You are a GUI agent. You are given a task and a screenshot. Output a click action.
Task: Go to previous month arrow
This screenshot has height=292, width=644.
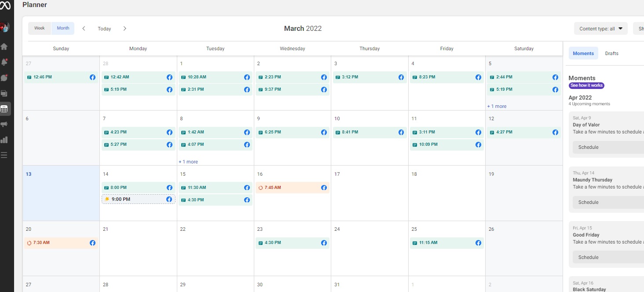tap(84, 28)
